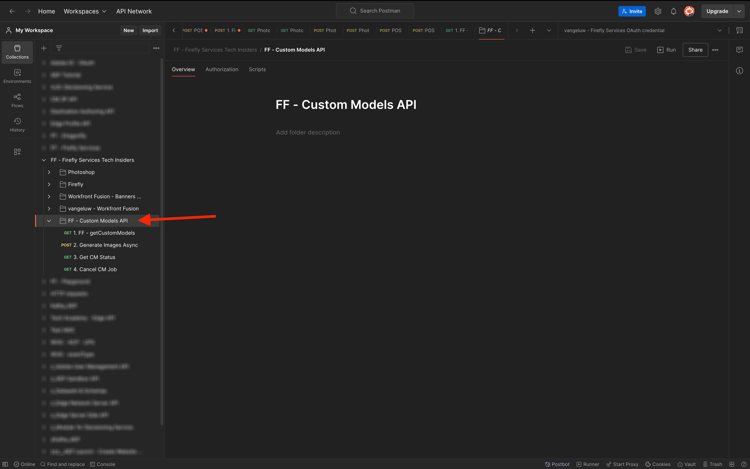Open Postbot in status bar
Image resolution: width=750 pixels, height=469 pixels.
pos(557,464)
